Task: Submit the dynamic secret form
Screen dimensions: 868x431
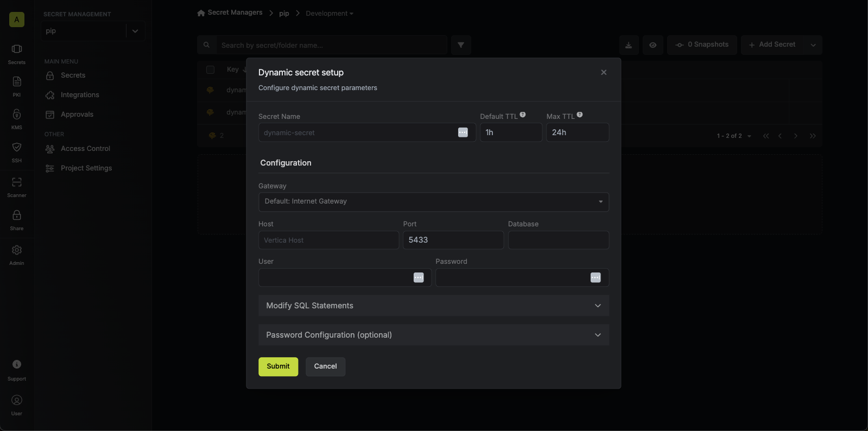Action: (x=278, y=366)
